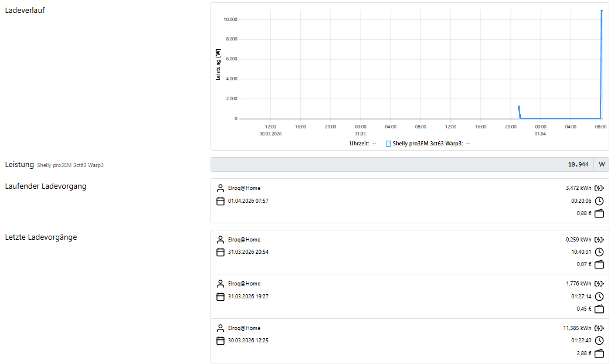
Task: Open the charge entry with 1,776 kWh
Action: [409, 297]
